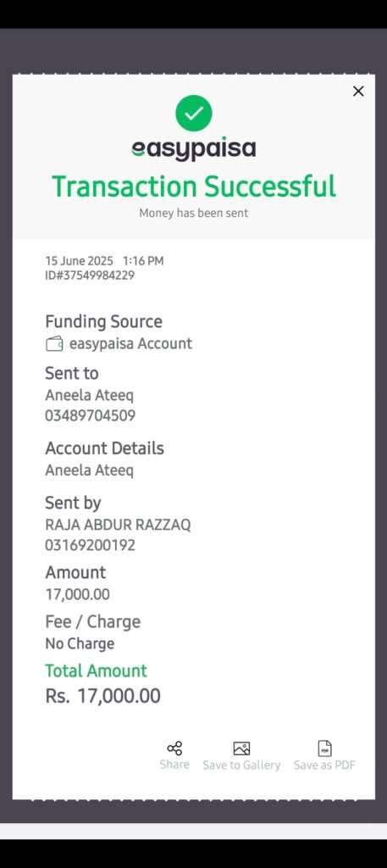Click the sender number 03169200192
The image size is (387, 868).
[90, 545]
